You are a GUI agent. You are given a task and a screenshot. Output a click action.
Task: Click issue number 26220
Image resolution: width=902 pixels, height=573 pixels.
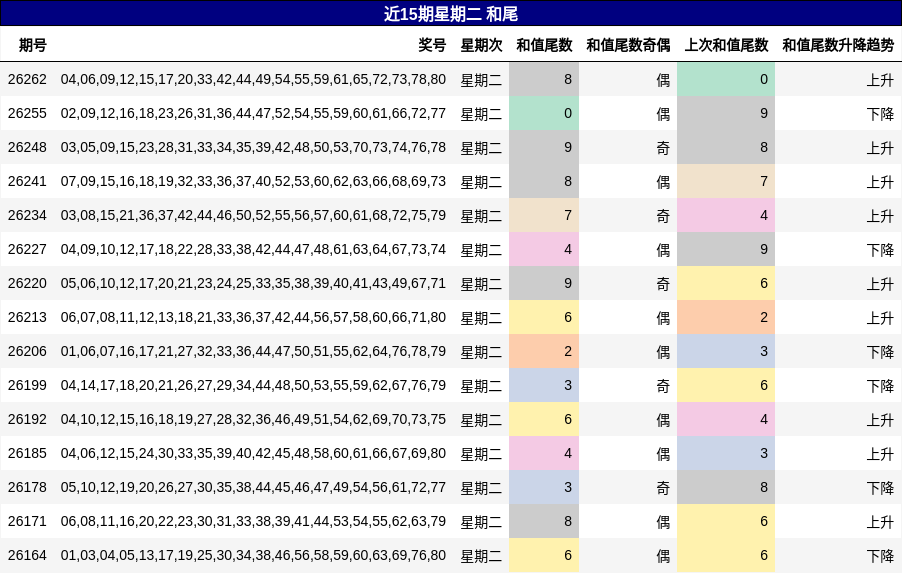point(27,283)
